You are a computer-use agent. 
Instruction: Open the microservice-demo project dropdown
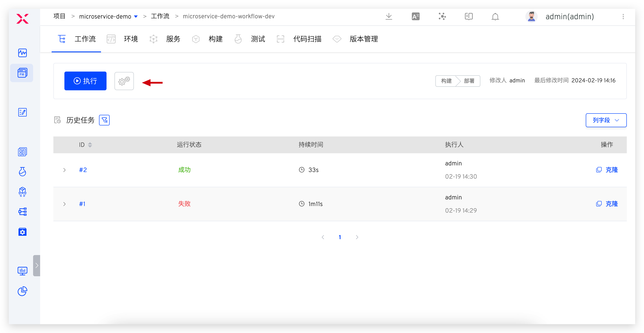108,17
